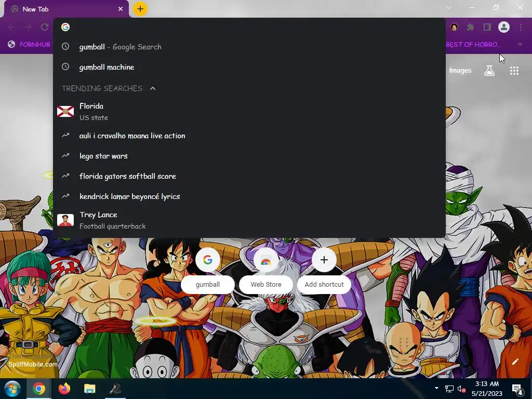
Task: Show more bookmarks with double chevron
Action: pyautogui.click(x=520, y=45)
